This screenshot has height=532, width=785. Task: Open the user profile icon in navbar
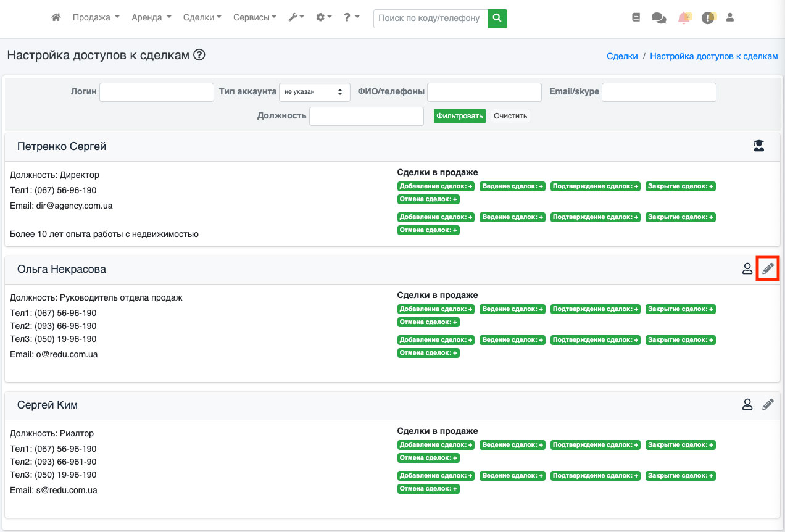pyautogui.click(x=730, y=18)
